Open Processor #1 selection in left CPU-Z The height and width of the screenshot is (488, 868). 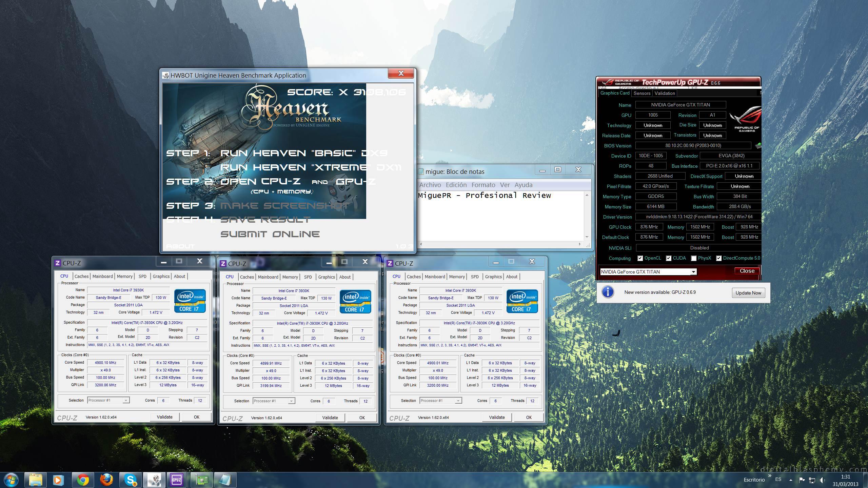click(x=108, y=400)
